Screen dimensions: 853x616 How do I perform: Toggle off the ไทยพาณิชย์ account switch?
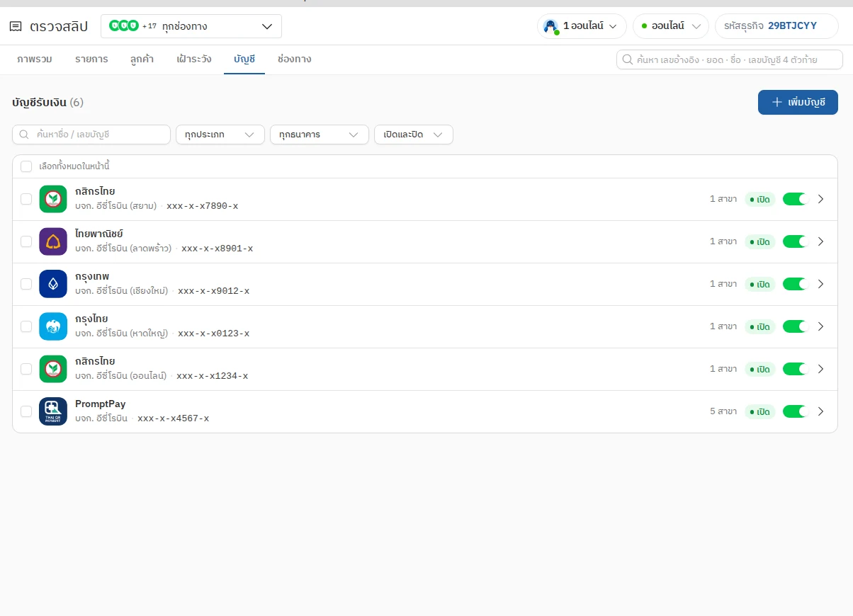796,241
